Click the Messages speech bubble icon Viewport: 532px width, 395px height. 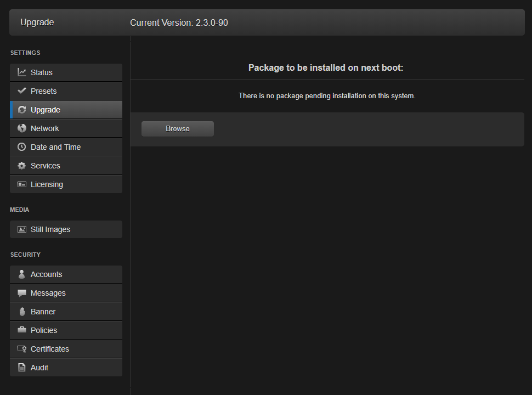point(22,293)
